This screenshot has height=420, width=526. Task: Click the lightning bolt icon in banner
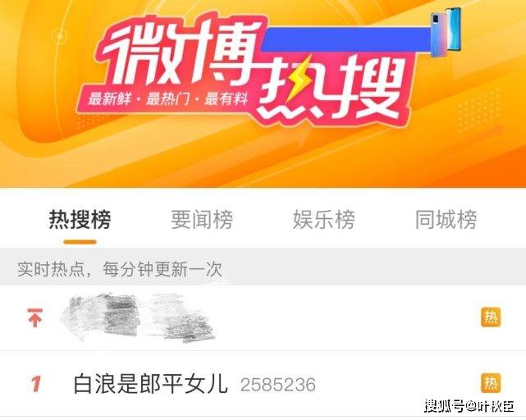[x=297, y=78]
